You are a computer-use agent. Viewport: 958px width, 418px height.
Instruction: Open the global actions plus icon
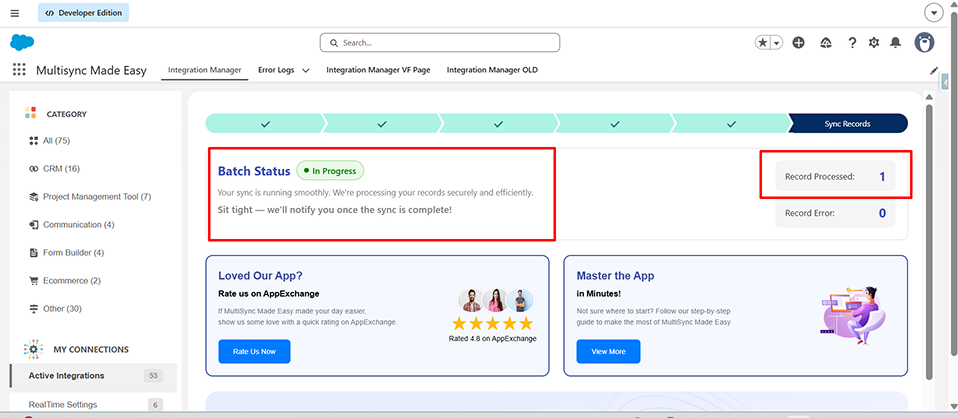pos(798,43)
